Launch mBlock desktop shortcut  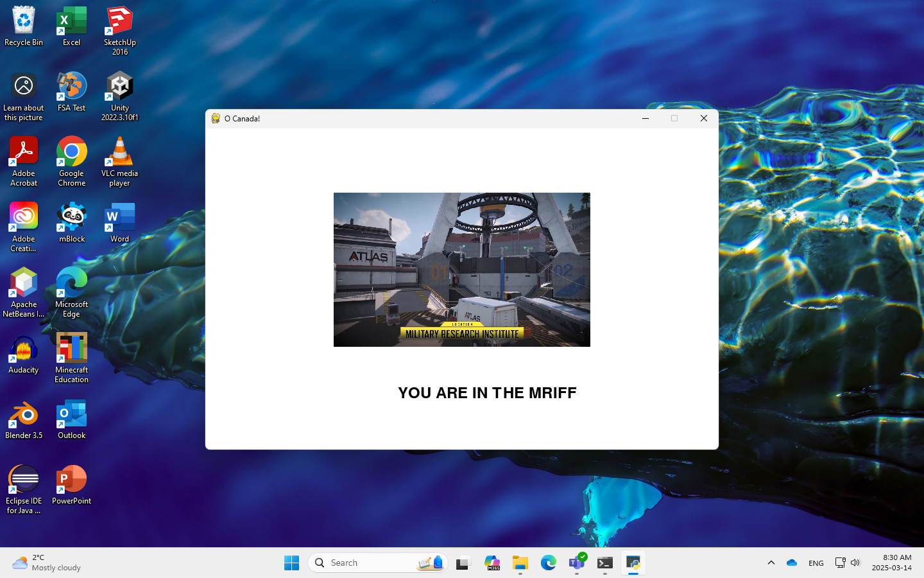coord(71,223)
